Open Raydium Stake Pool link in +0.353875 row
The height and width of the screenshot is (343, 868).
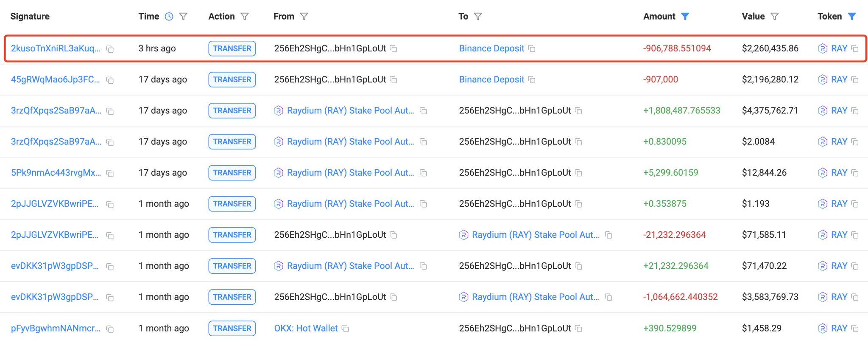click(350, 204)
